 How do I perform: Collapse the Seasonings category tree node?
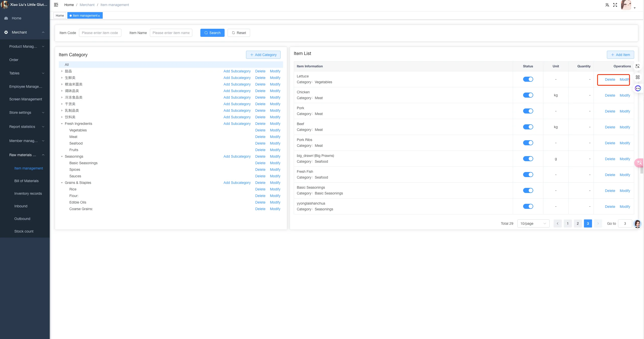(x=62, y=156)
